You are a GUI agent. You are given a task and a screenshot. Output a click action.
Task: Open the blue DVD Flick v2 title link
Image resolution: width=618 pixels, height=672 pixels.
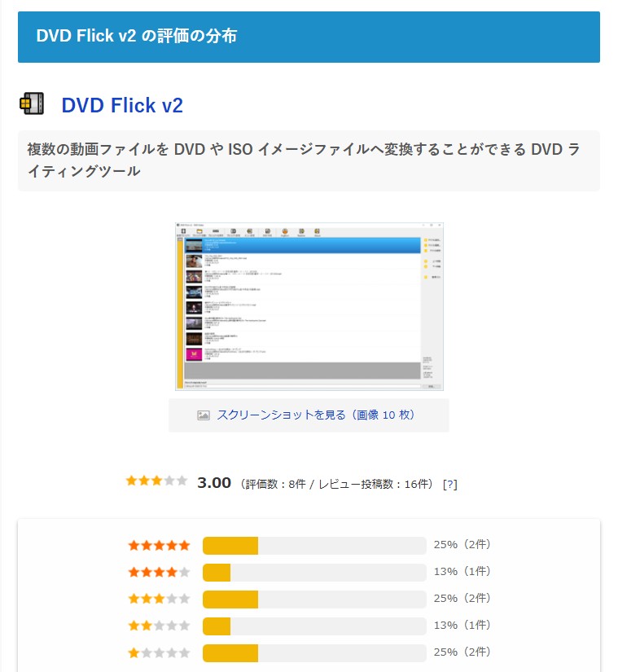coord(122,105)
